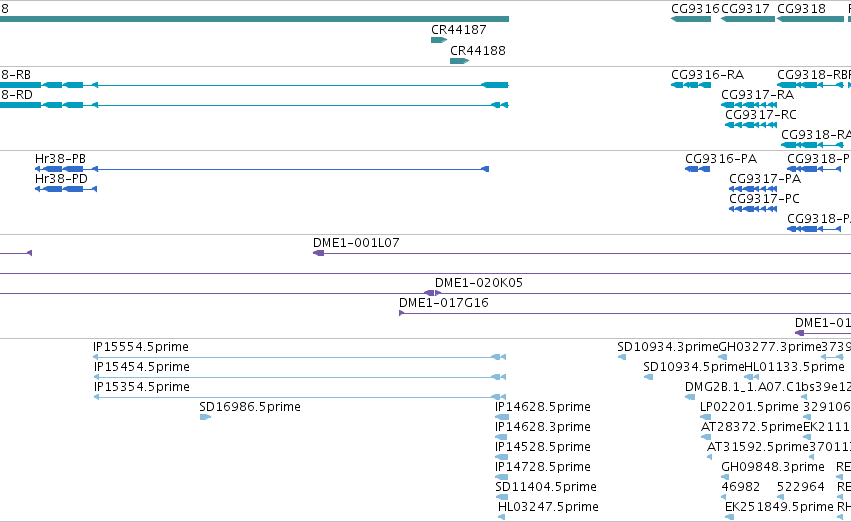This screenshot has height=522, width=851.
Task: Open the IP15554.5prime feature label
Action: (x=141, y=347)
